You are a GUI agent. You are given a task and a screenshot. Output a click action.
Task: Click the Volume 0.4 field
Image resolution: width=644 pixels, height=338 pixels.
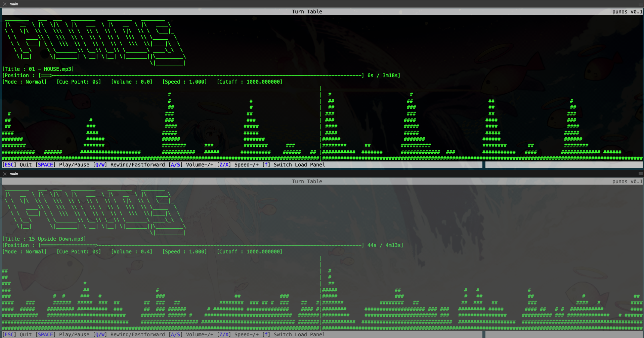(x=132, y=252)
